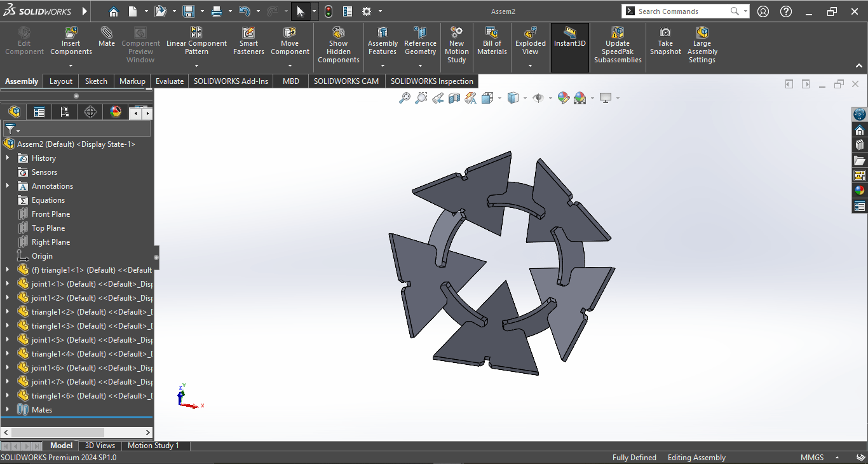This screenshot has height=464, width=868.
Task: Open the Insert Components dropdown arrow
Action: [x=71, y=65]
